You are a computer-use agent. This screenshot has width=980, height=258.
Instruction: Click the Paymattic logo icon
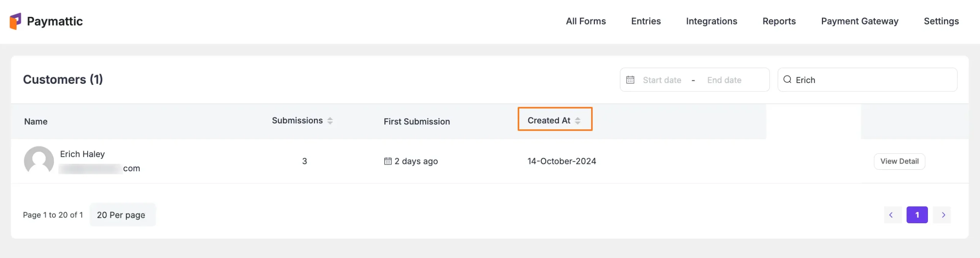pyautogui.click(x=15, y=21)
